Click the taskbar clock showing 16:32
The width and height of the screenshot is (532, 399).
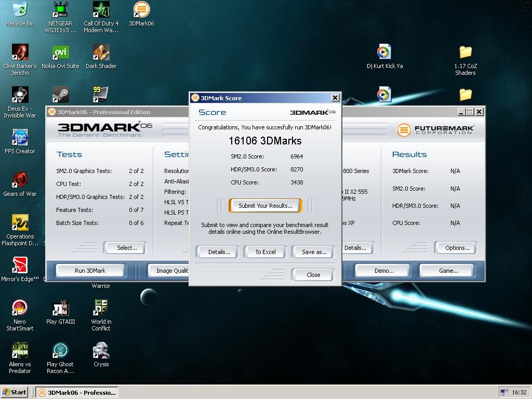pyautogui.click(x=519, y=392)
